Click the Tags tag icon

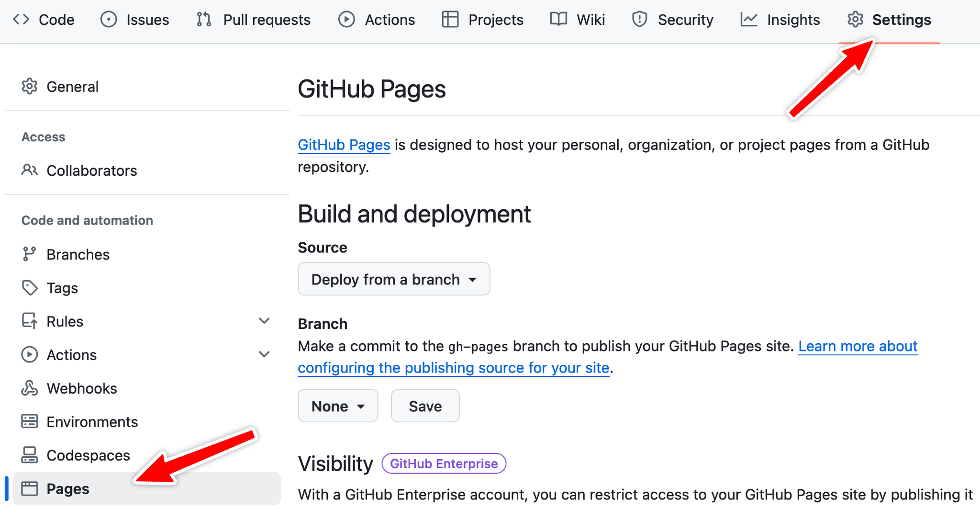coord(30,288)
